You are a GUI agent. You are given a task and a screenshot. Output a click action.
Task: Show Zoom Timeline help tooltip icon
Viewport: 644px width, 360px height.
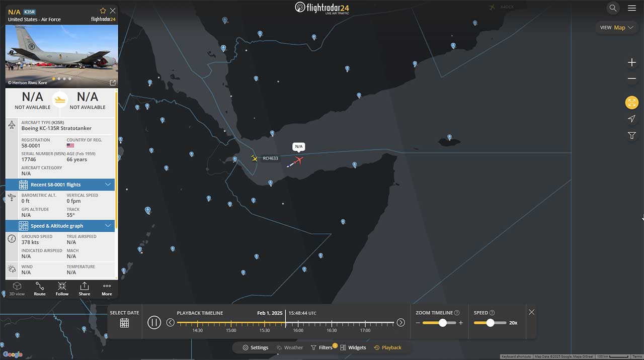pyautogui.click(x=457, y=313)
